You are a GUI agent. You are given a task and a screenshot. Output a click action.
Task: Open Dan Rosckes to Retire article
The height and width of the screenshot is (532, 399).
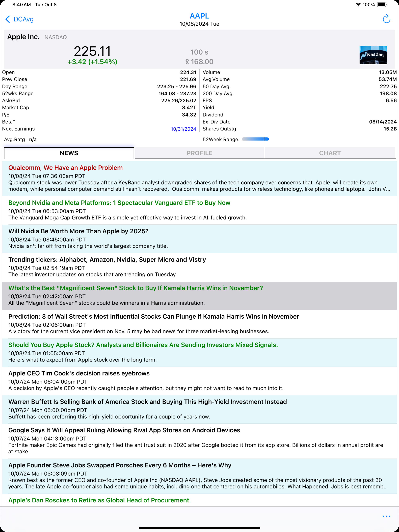pyautogui.click(x=199, y=500)
